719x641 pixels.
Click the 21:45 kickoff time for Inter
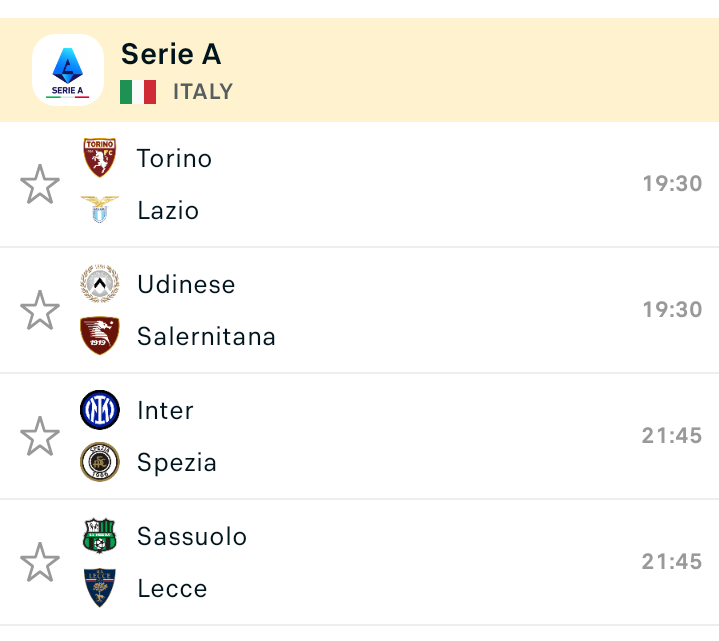tap(672, 436)
